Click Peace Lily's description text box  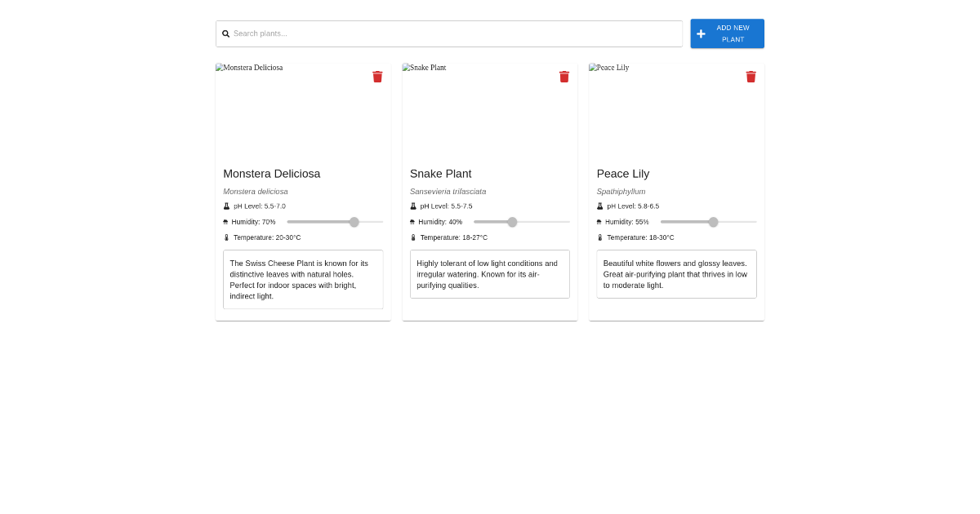click(x=676, y=274)
